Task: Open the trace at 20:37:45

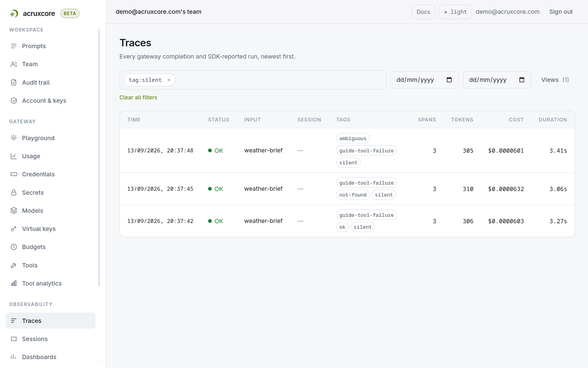Action: tap(347, 189)
